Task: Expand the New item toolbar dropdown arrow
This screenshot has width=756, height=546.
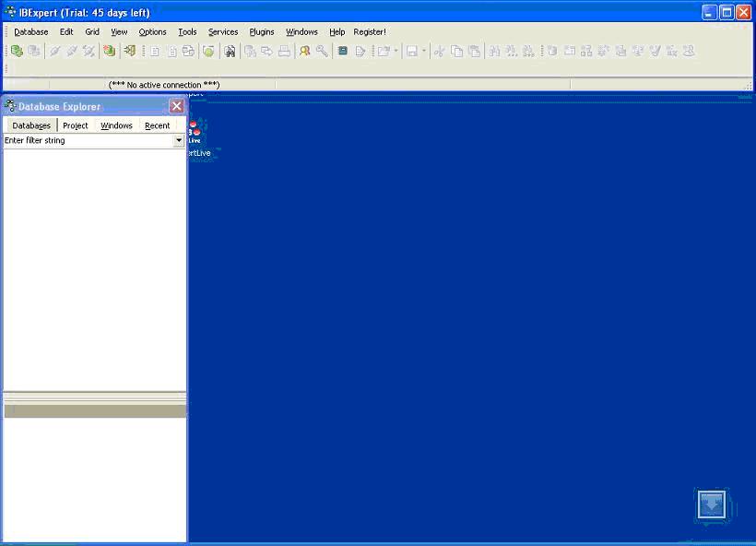Action: (x=396, y=52)
